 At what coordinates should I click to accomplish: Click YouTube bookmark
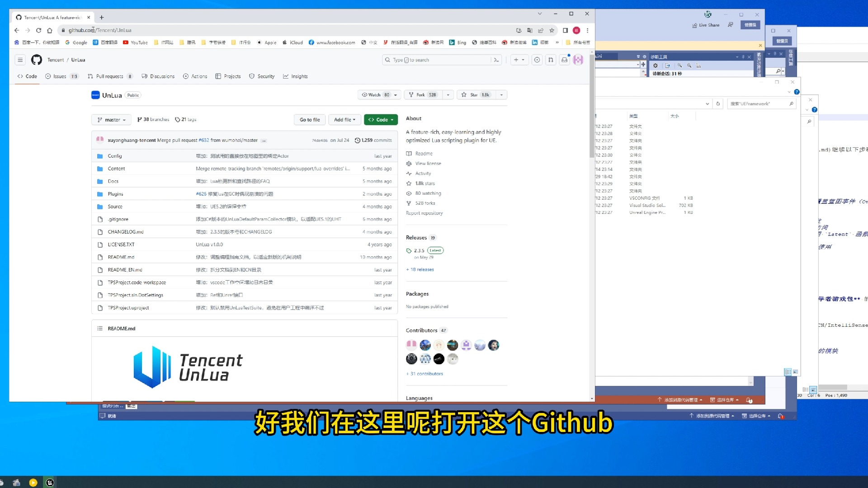tap(135, 42)
